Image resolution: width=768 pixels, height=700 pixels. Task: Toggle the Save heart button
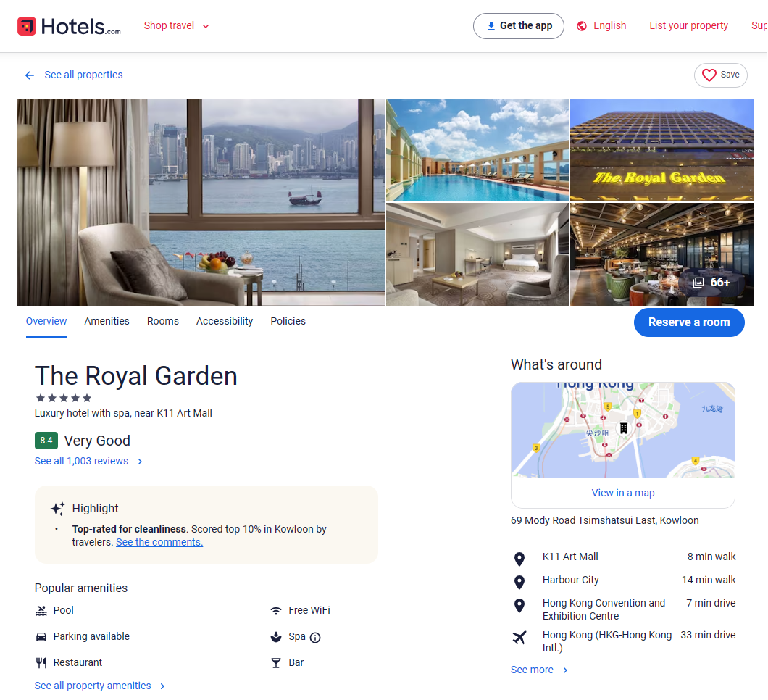[720, 75]
